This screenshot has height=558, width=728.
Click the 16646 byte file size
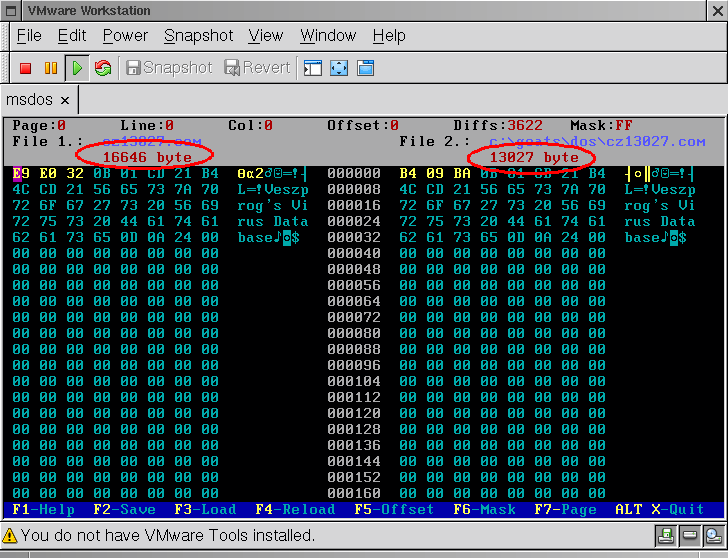pos(147,157)
